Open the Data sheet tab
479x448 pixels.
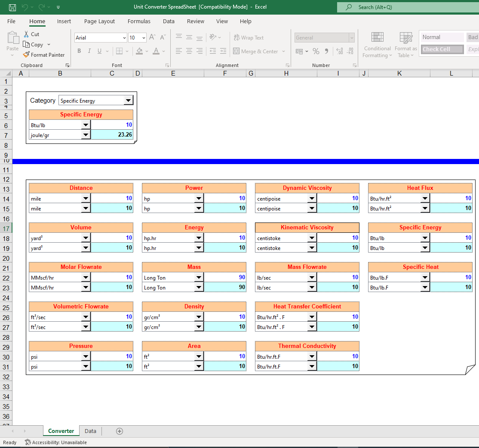coord(90,431)
